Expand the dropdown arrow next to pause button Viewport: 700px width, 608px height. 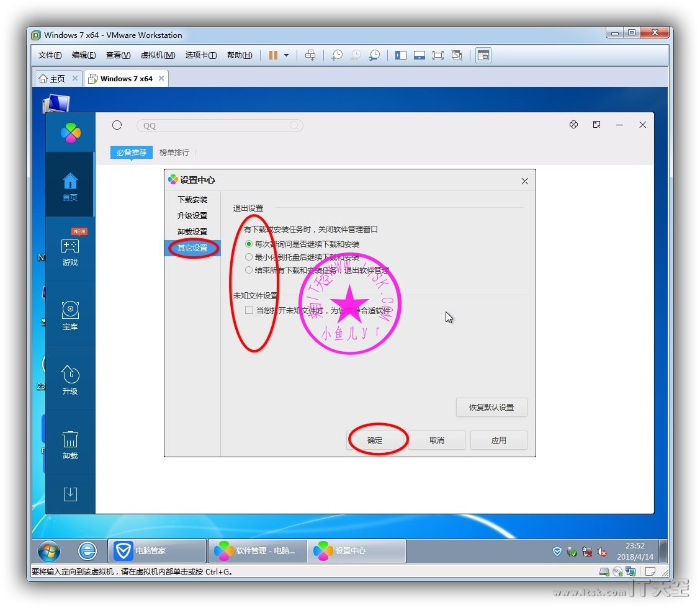pos(286,55)
